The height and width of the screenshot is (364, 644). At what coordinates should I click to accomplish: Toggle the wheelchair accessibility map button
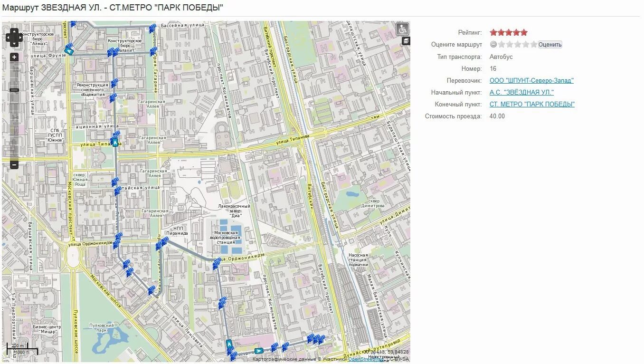pyautogui.click(x=402, y=29)
